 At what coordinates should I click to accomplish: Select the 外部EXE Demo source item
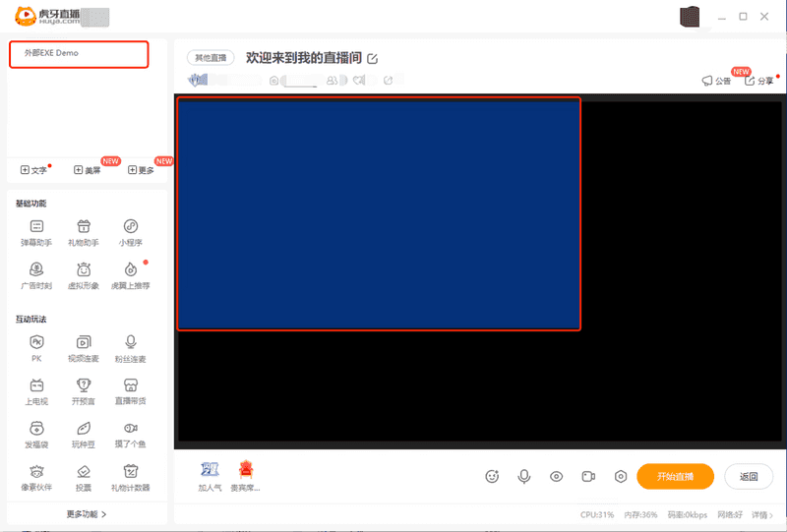point(79,54)
